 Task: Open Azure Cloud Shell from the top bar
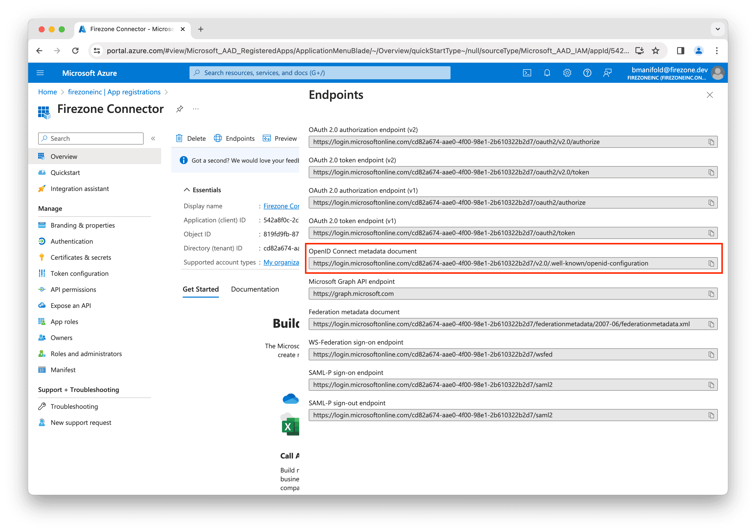[x=527, y=73]
